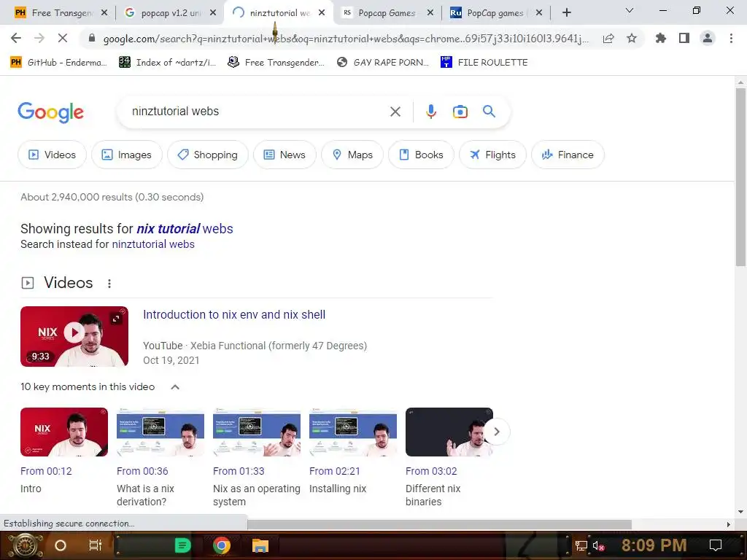Open the green notes app on taskbar
This screenshot has height=560, width=747.
tap(182, 545)
